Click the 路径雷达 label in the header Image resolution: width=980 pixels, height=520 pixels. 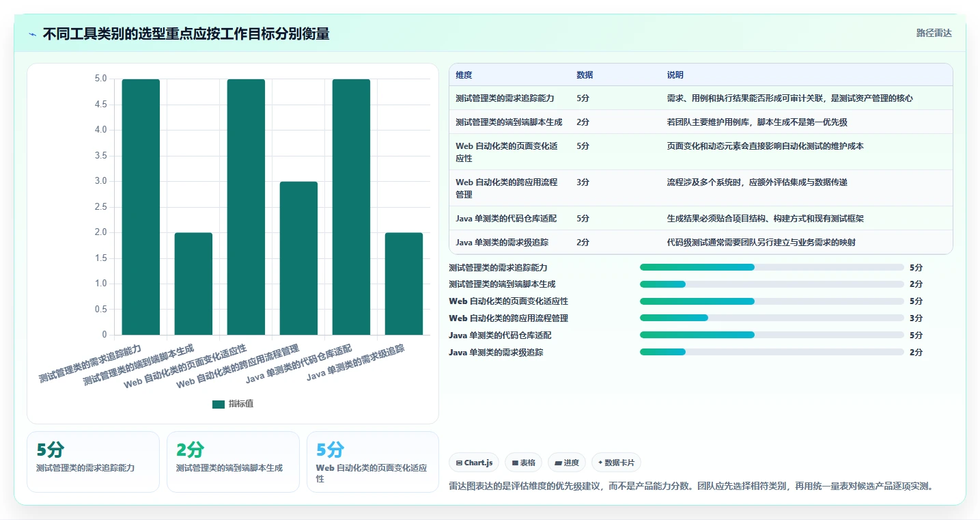934,33
